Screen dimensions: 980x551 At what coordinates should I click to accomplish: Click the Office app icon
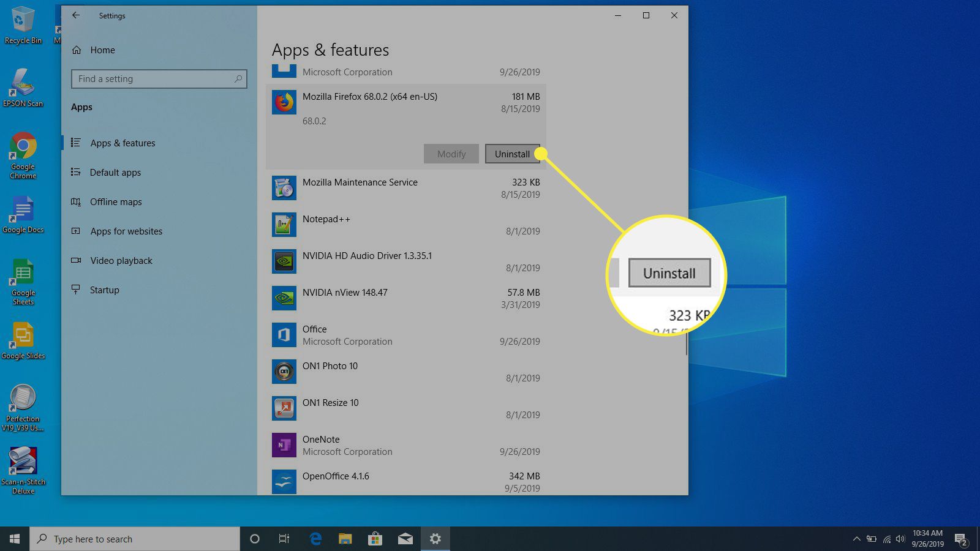pos(284,335)
